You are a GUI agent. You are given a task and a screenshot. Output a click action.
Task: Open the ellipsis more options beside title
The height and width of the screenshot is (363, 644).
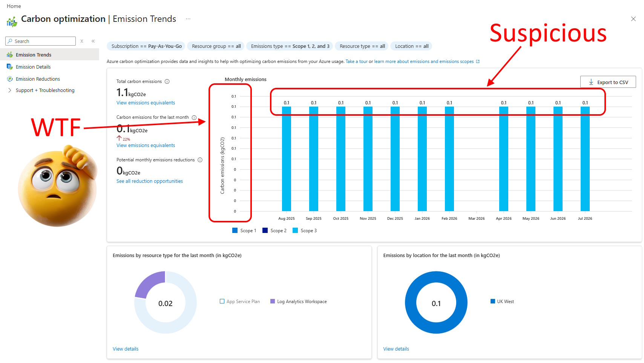coord(188,19)
